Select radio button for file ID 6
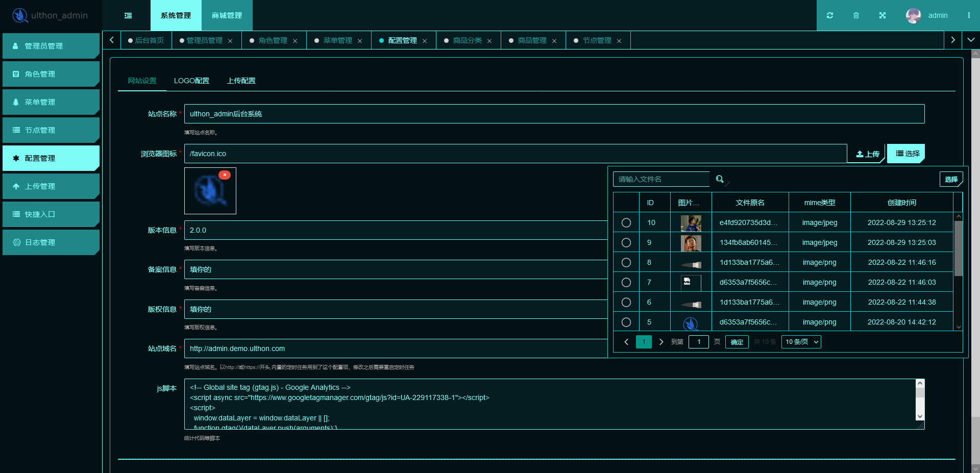 coord(626,302)
